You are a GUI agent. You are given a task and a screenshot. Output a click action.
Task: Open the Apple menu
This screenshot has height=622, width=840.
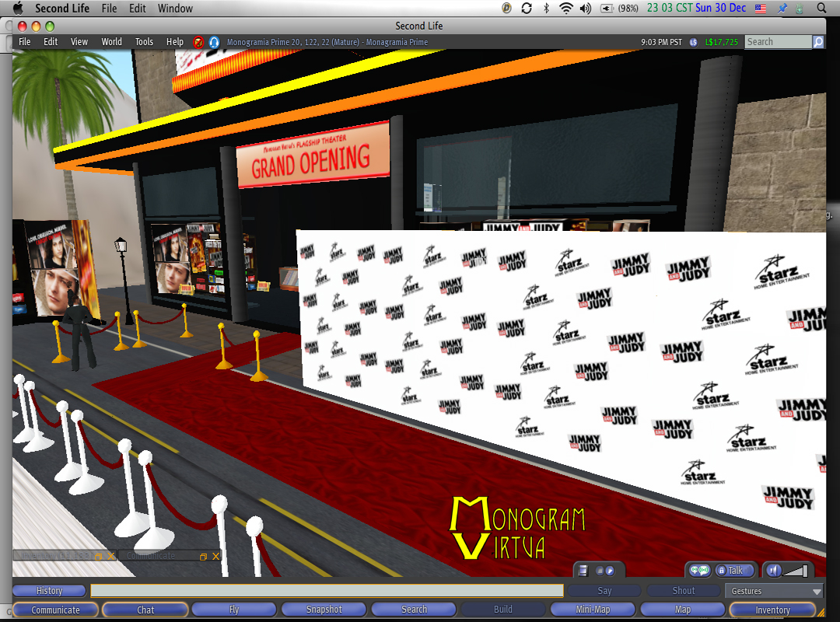click(18, 8)
